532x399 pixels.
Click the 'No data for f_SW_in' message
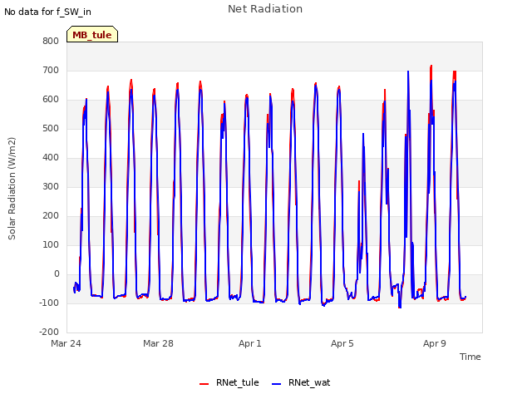(x=47, y=12)
